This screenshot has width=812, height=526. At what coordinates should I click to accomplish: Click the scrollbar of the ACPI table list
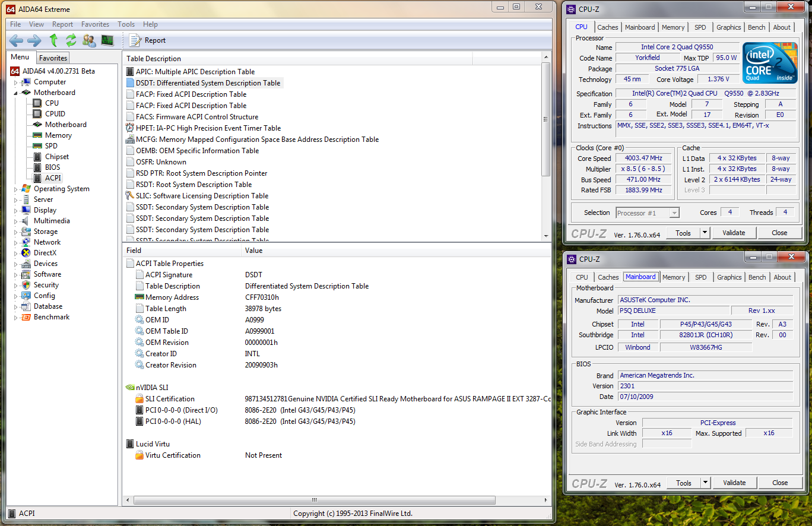coord(547,146)
